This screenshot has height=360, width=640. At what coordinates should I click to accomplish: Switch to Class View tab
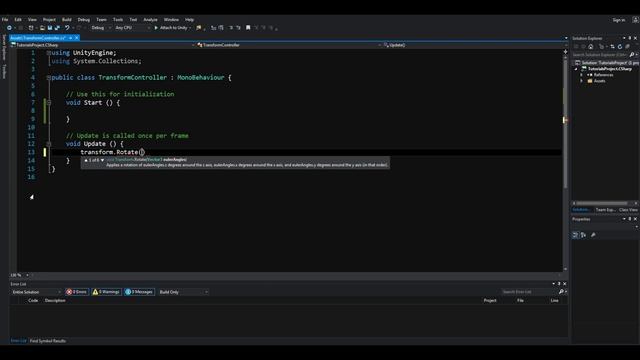coord(628,210)
